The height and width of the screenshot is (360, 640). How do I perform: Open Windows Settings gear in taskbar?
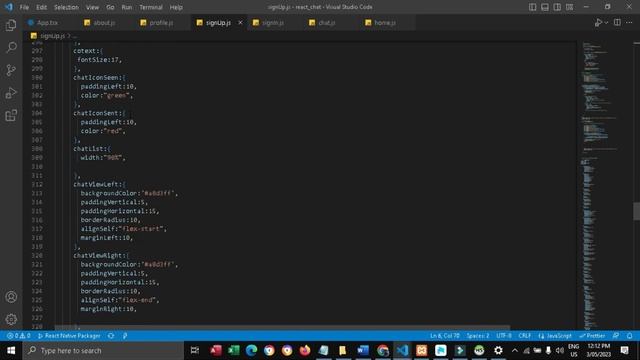[498, 350]
